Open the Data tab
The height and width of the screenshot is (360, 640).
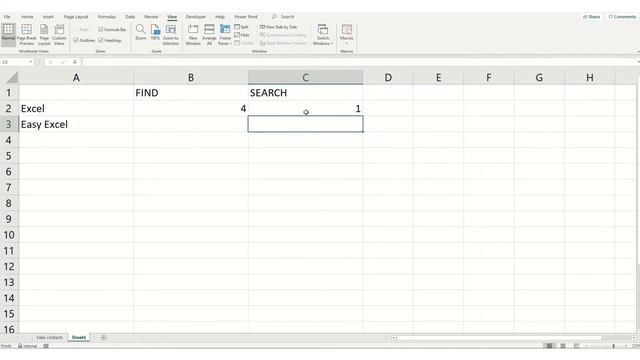pos(130,17)
